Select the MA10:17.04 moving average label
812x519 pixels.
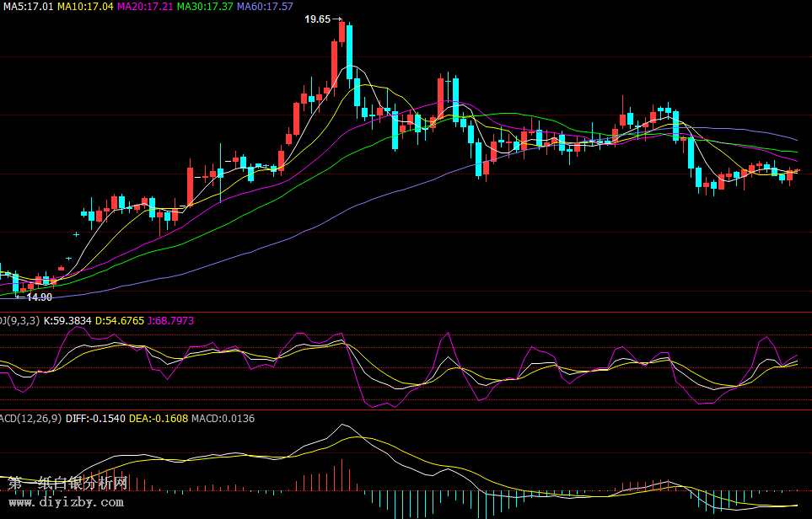point(85,6)
